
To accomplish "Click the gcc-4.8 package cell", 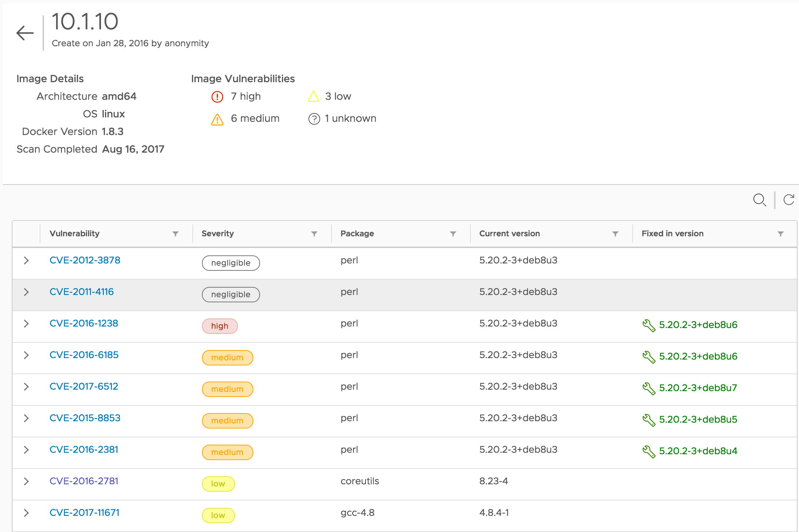I will pos(358,513).
